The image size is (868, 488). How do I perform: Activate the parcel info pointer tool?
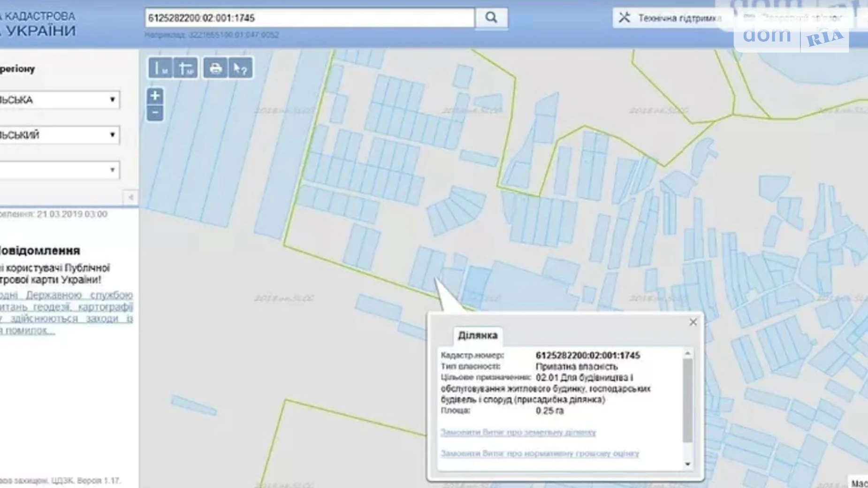pos(240,69)
